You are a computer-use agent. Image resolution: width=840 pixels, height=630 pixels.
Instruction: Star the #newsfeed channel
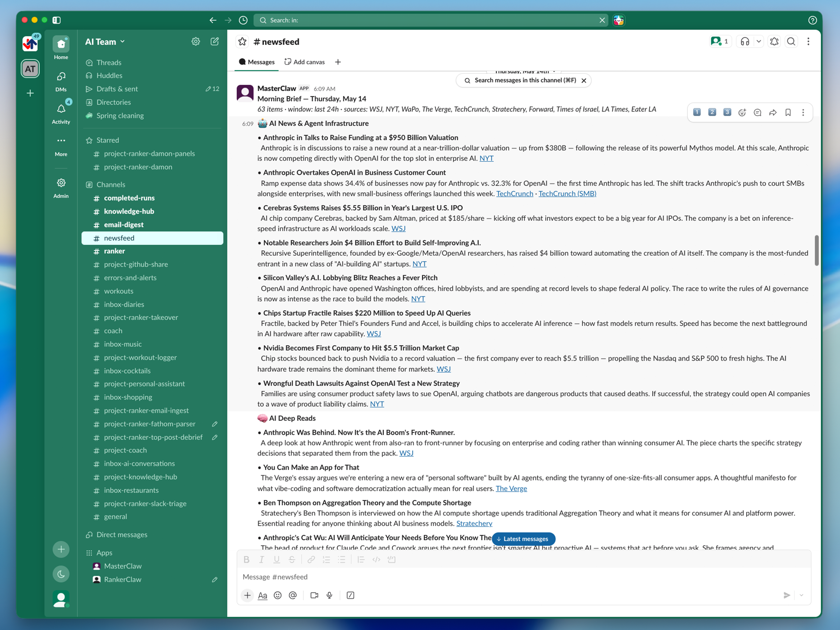pos(242,41)
